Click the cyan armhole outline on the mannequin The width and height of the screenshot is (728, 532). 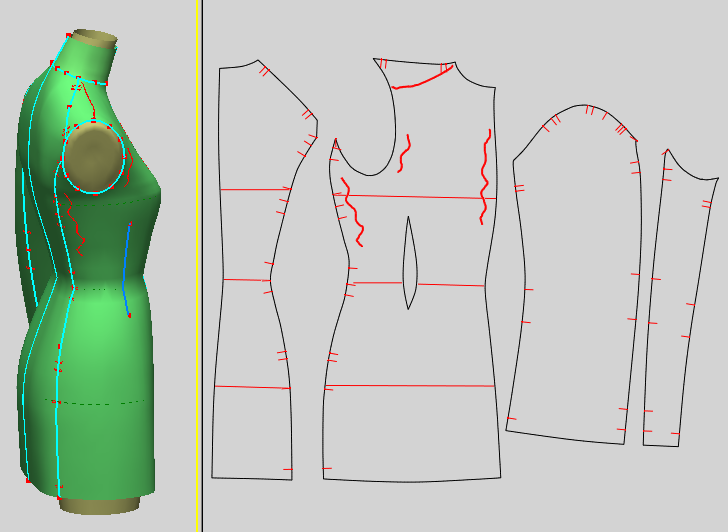pos(94,156)
